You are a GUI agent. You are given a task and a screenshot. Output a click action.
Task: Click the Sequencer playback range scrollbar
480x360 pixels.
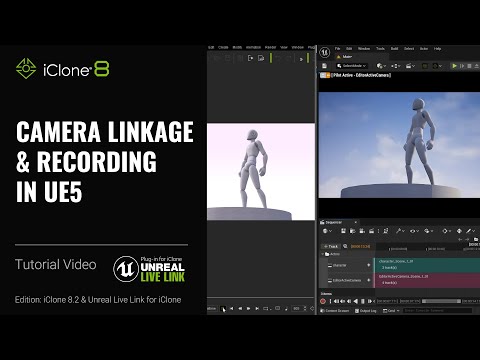click(x=441, y=301)
